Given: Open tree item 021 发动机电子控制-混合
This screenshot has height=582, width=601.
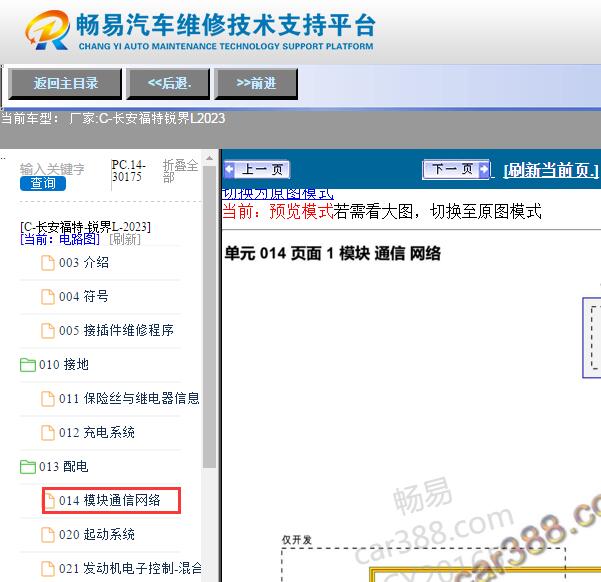Looking at the screenshot, I should pos(130,569).
